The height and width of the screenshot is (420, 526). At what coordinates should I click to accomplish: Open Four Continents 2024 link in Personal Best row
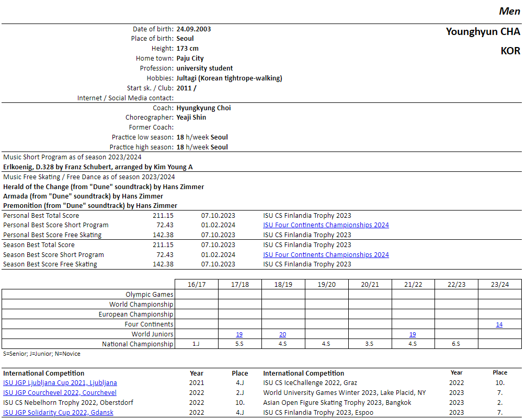point(326,225)
